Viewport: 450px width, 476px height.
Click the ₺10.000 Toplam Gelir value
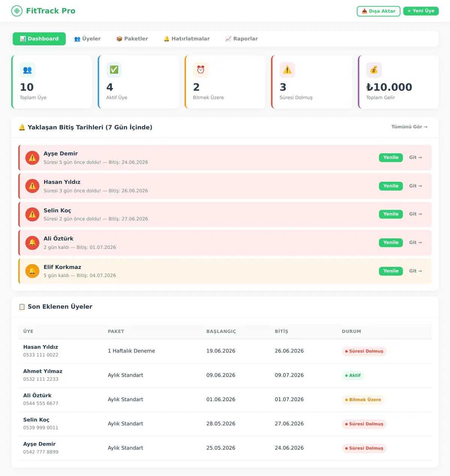click(x=389, y=87)
